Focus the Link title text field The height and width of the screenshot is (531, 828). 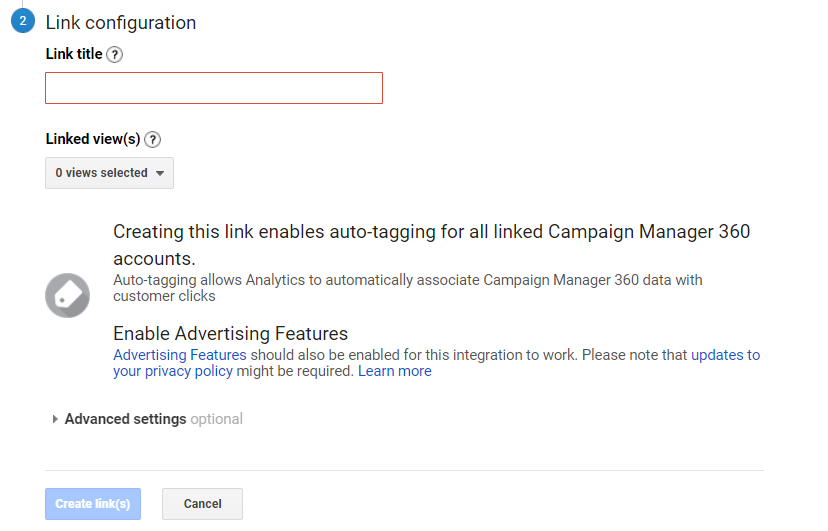click(214, 88)
